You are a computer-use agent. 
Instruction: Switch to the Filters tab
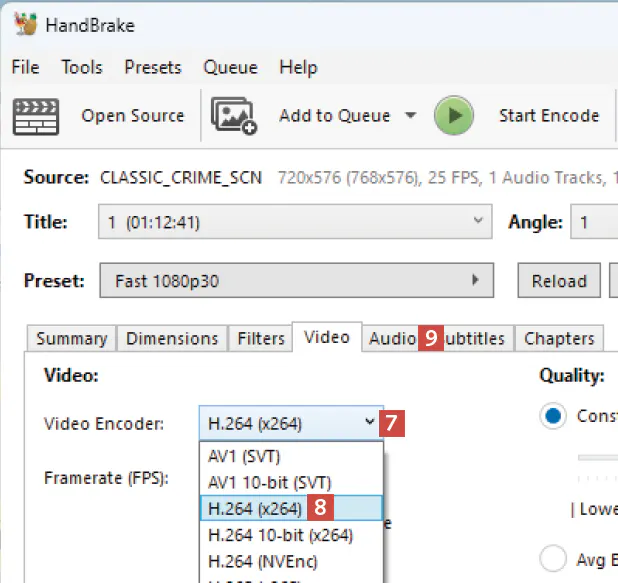261,339
